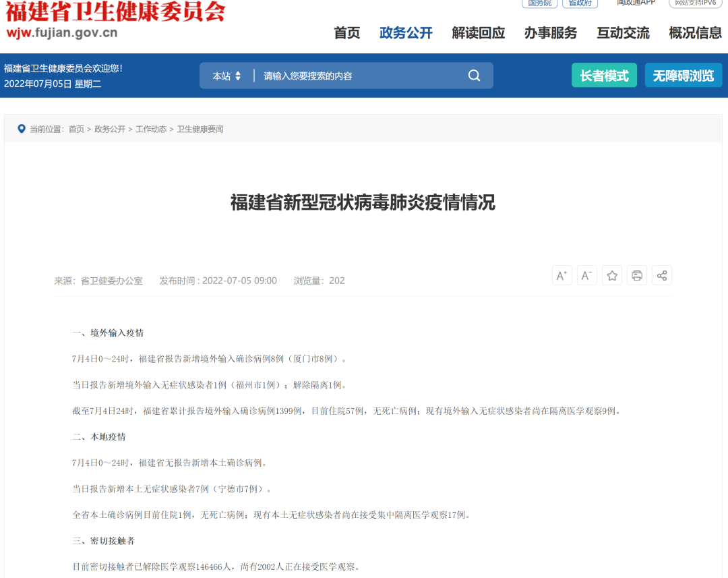The height and width of the screenshot is (578, 728).
Task: Click the heading 二、本地疫情
Action: coord(99,437)
